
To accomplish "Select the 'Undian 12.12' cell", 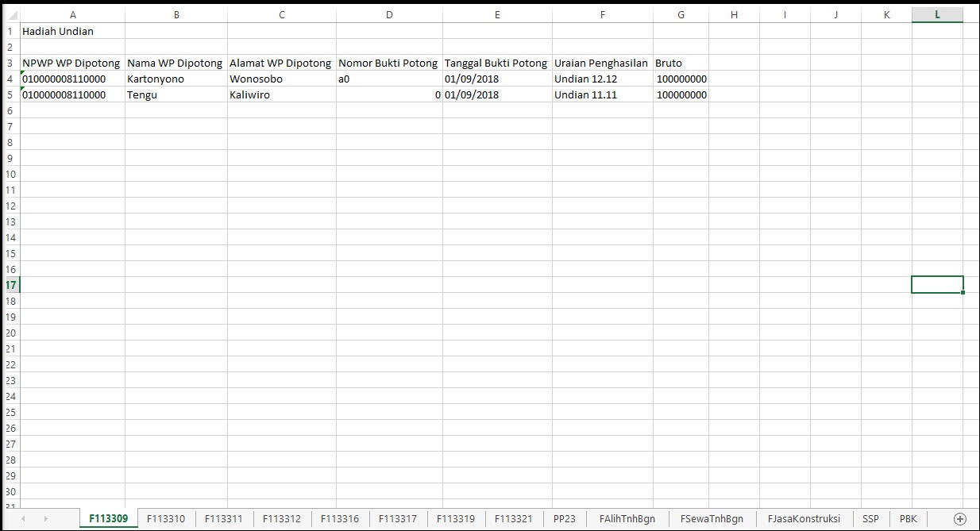I will [x=603, y=79].
